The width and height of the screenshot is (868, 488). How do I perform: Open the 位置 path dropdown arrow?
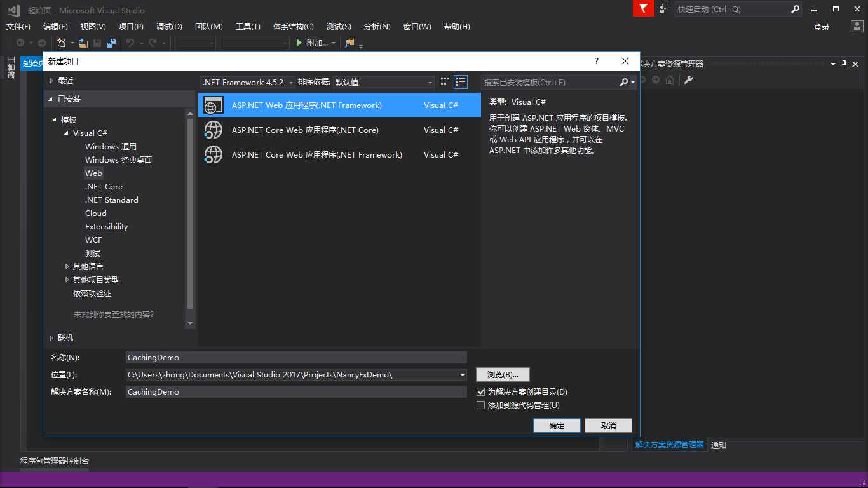463,375
